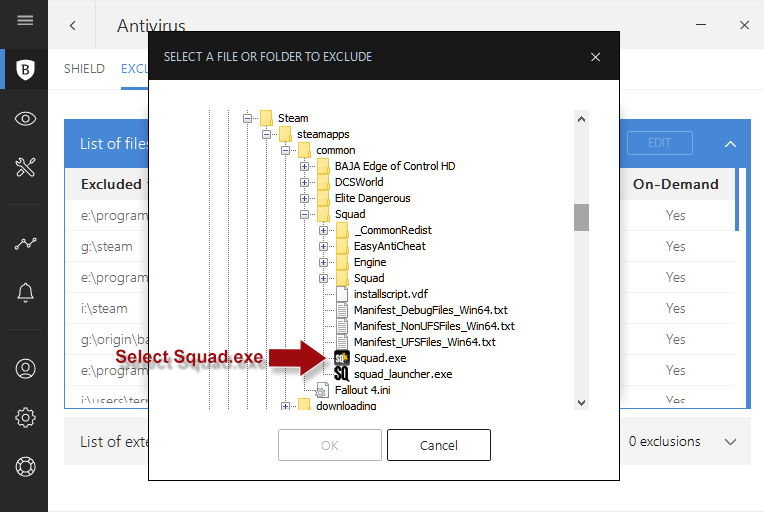This screenshot has width=764, height=512.
Task: Collapse the steamapps tree node
Action: tap(266, 134)
